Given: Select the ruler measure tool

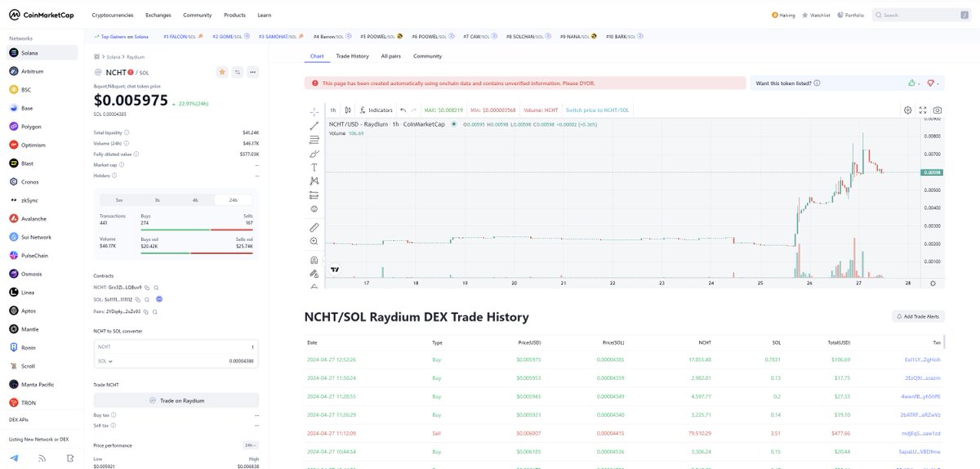Looking at the screenshot, I should click(314, 226).
